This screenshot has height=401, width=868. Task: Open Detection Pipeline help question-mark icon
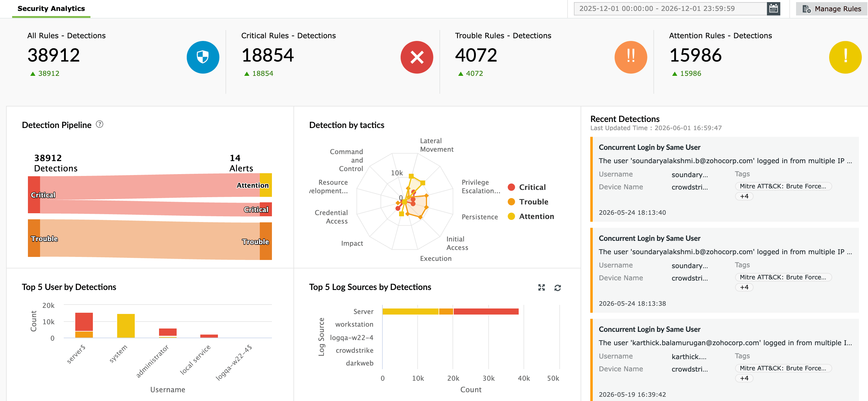100,124
